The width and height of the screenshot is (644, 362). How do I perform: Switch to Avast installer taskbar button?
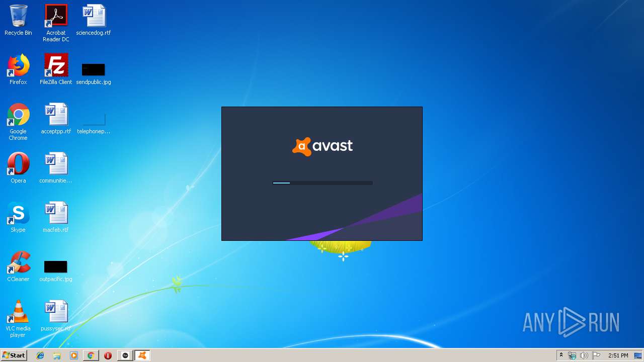[x=142, y=355]
